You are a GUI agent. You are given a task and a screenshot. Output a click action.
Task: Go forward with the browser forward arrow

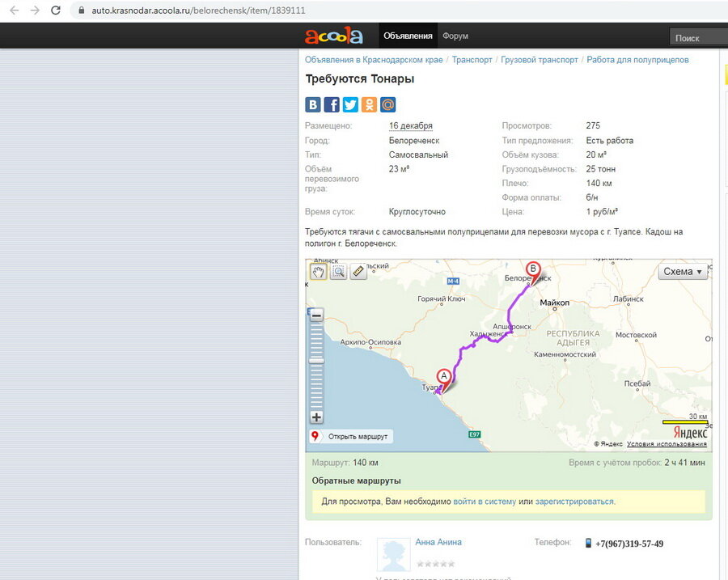(x=35, y=11)
